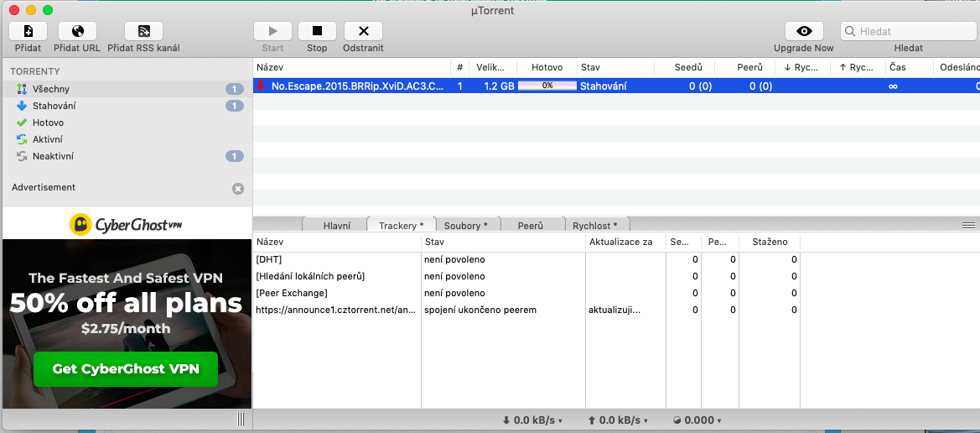Click the 1.2 GB size cell
The width and height of the screenshot is (980, 433).
coord(499,86)
